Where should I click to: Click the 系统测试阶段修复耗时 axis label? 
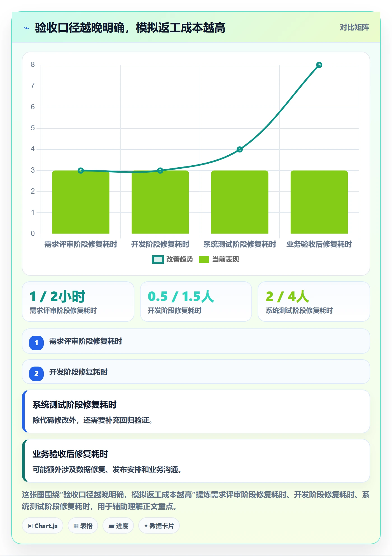point(240,244)
